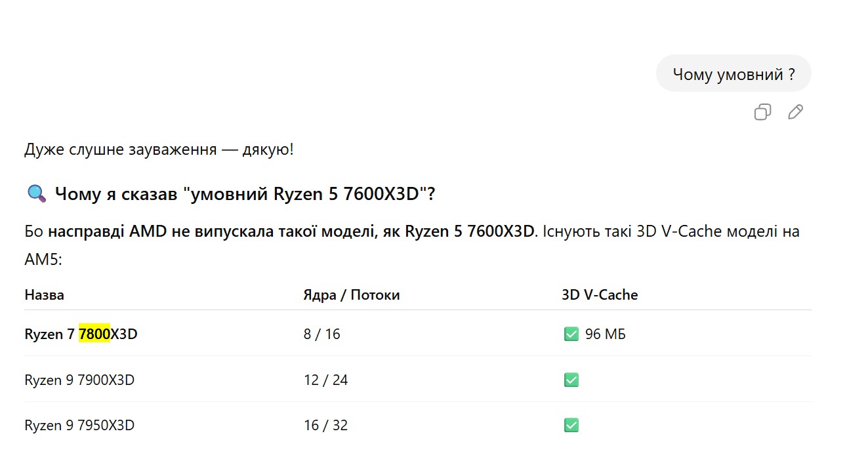Click the bold phrase "насправді AMD не випускала такої моделі"
Image resolution: width=868 pixels, height=463 pixels.
point(211,231)
